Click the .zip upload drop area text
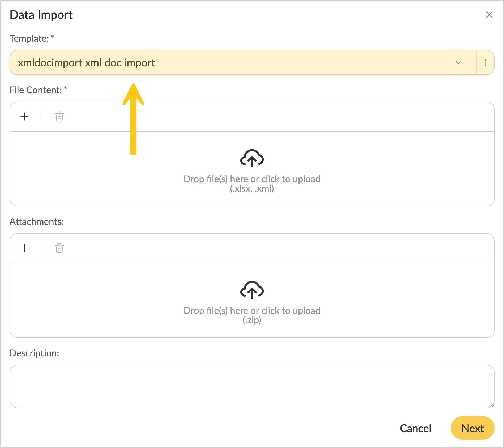The width and height of the screenshot is (504, 448). pos(252,315)
